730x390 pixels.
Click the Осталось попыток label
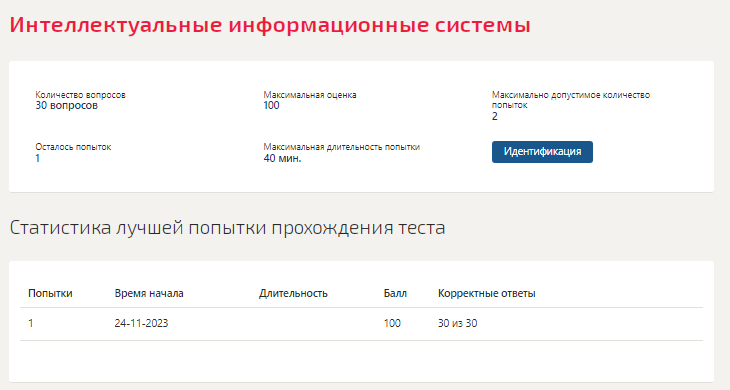point(73,147)
